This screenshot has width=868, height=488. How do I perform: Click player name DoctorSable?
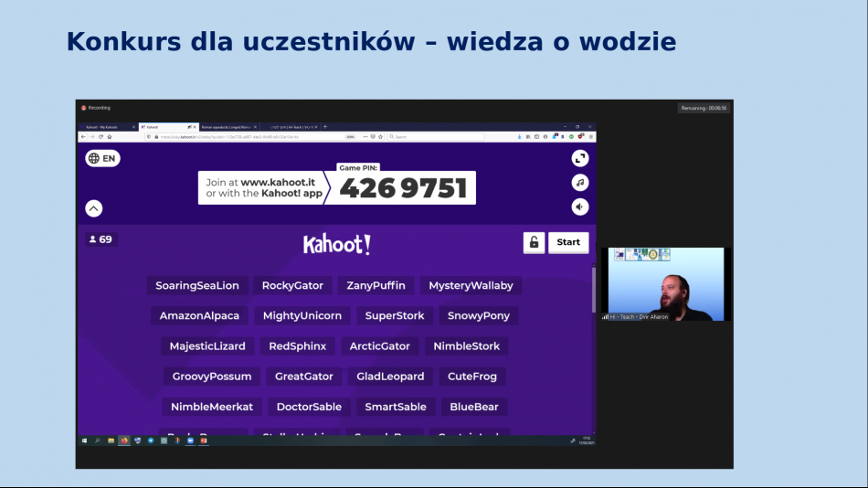(x=309, y=408)
